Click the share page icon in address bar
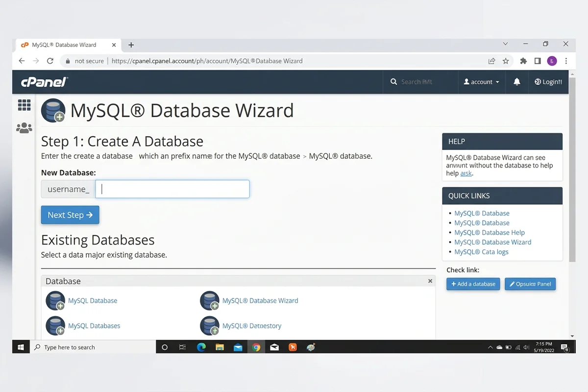 pos(491,61)
